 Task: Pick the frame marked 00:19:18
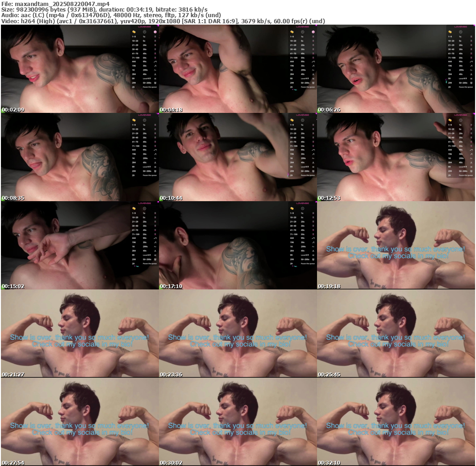(396, 245)
